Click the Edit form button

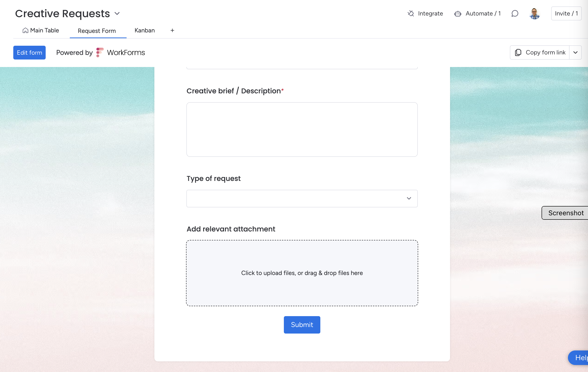[29, 52]
